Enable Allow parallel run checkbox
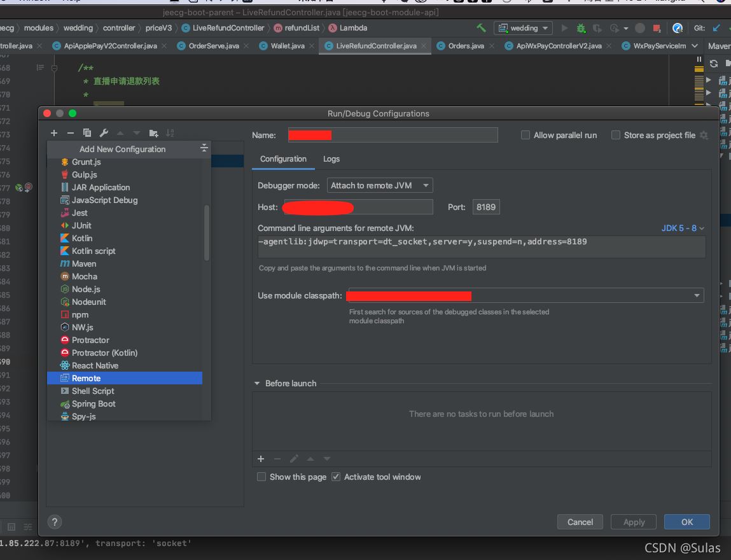The image size is (731, 560). [526, 135]
